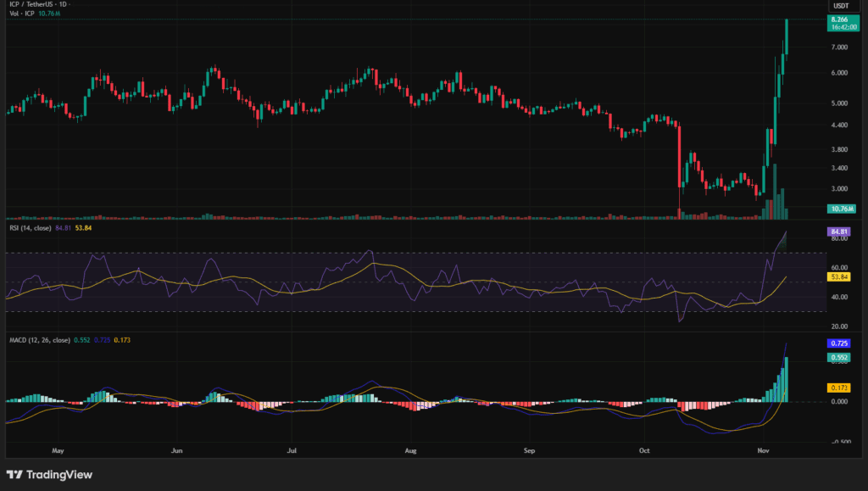Click the Jul label on time axis
868x491 pixels.
[x=292, y=451]
